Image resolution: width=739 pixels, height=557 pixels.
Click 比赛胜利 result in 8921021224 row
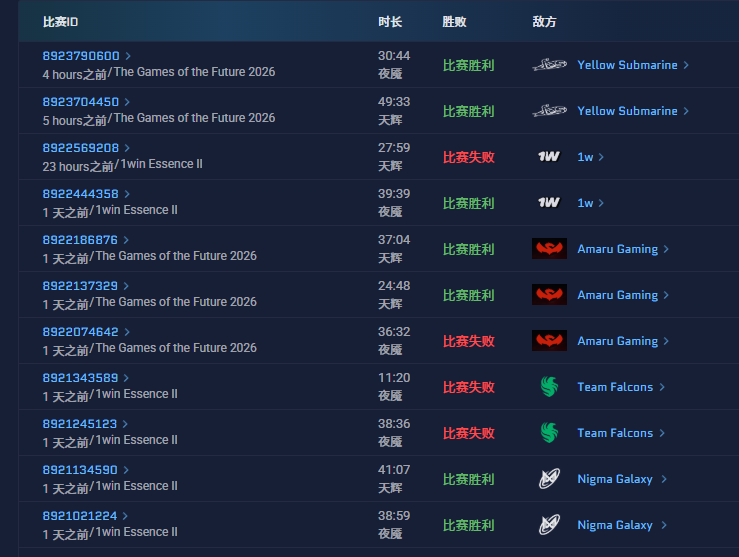point(468,525)
